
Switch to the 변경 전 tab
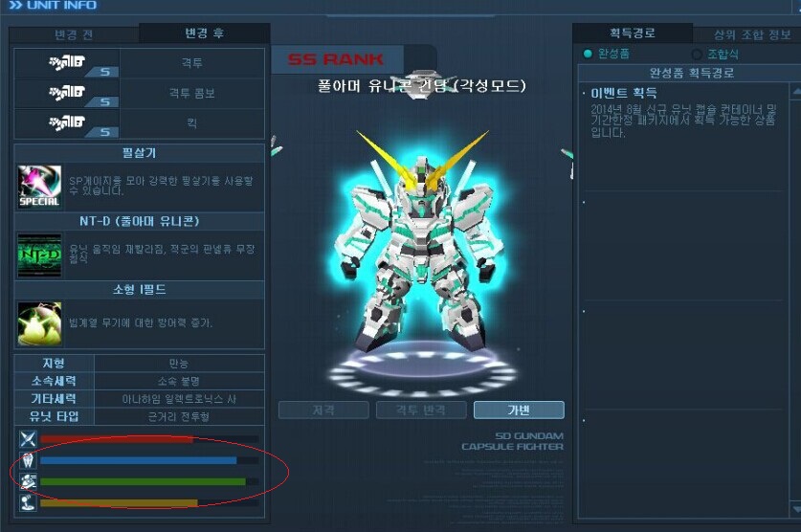tap(74, 34)
